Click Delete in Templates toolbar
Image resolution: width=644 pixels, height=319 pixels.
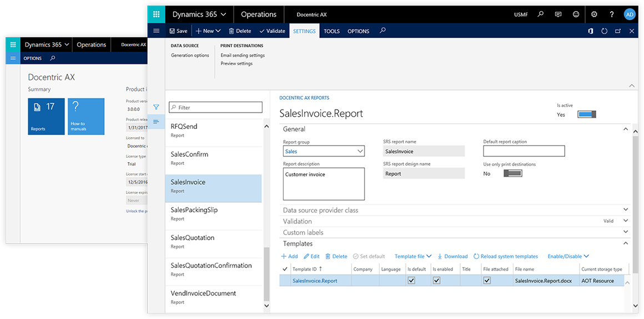(336, 256)
